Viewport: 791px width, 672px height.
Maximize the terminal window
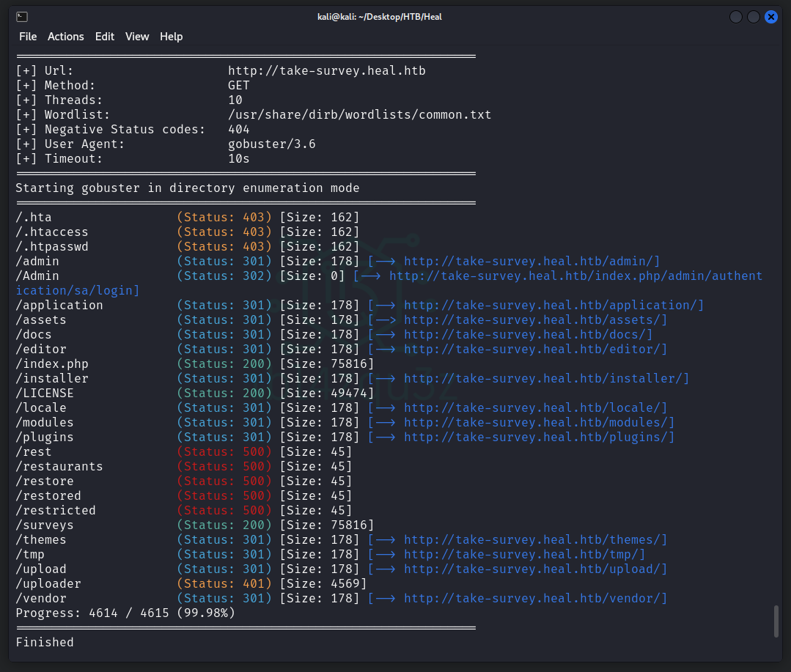coord(754,17)
